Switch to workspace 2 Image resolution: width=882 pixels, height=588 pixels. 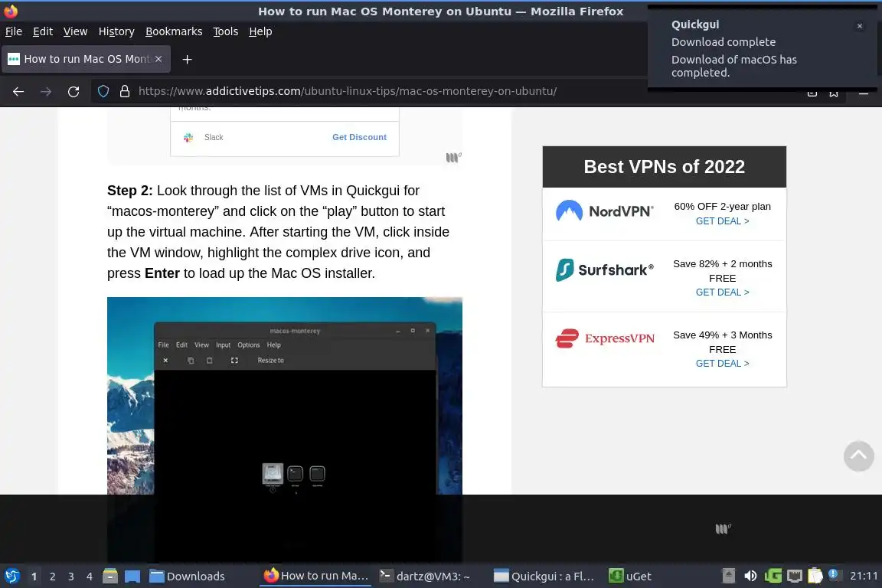tap(52, 577)
